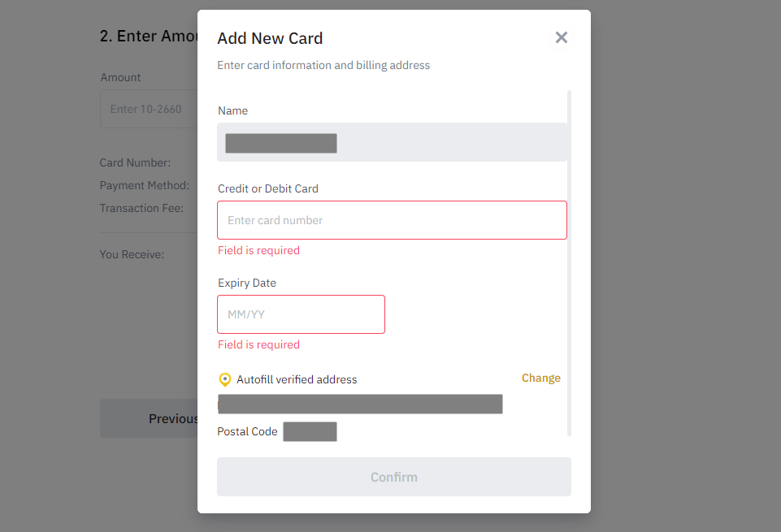Click the Transaction Fee label in background
This screenshot has height=532, width=781.
[141, 208]
